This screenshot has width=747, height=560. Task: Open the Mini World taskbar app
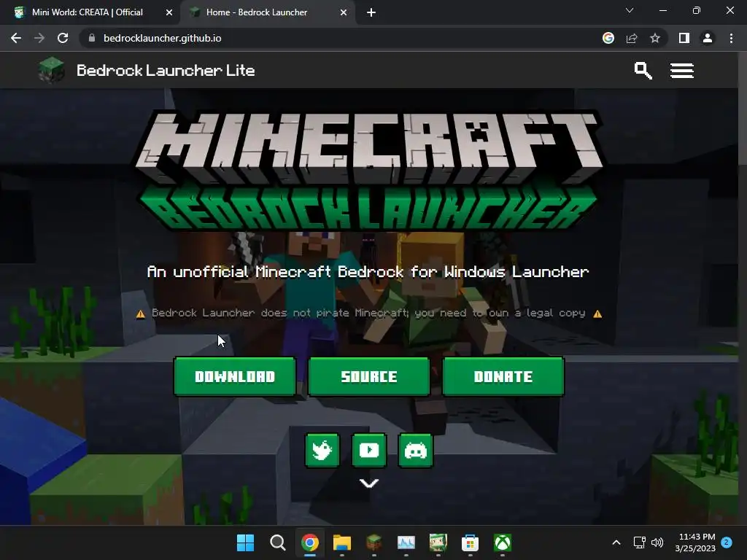click(438, 542)
